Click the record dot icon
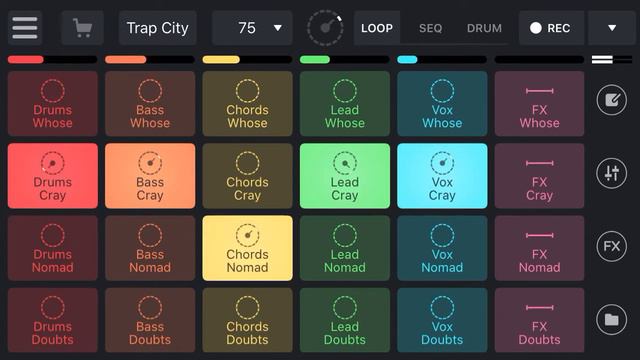This screenshot has width=640, height=360. point(536,28)
